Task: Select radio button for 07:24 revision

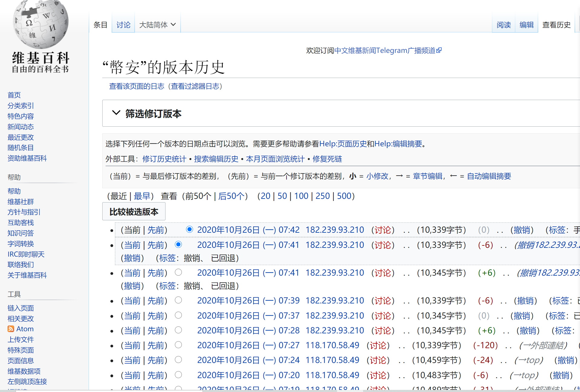Action: point(179,360)
